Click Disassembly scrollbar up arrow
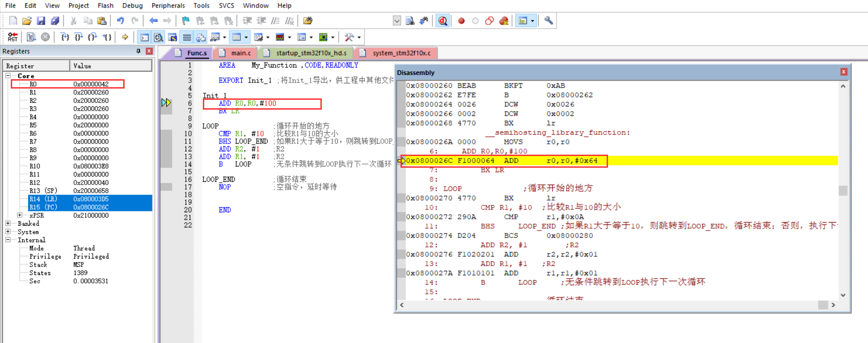Image resolution: width=868 pixels, height=343 pixels. point(843,86)
